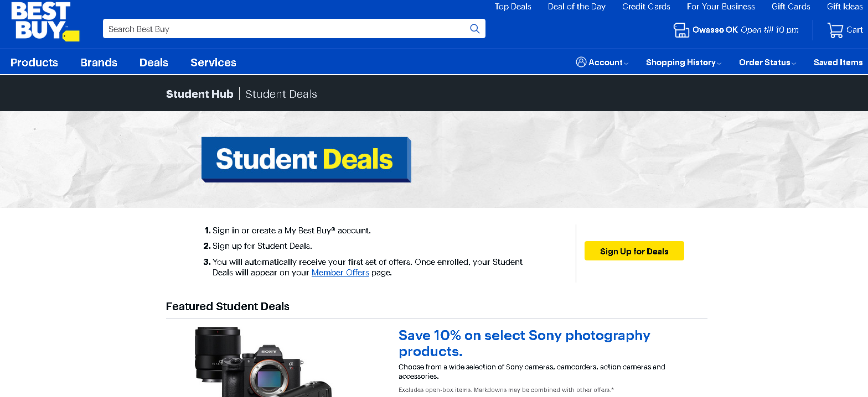The width and height of the screenshot is (868, 397).
Task: Open Deal of the Day
Action: coord(576,7)
